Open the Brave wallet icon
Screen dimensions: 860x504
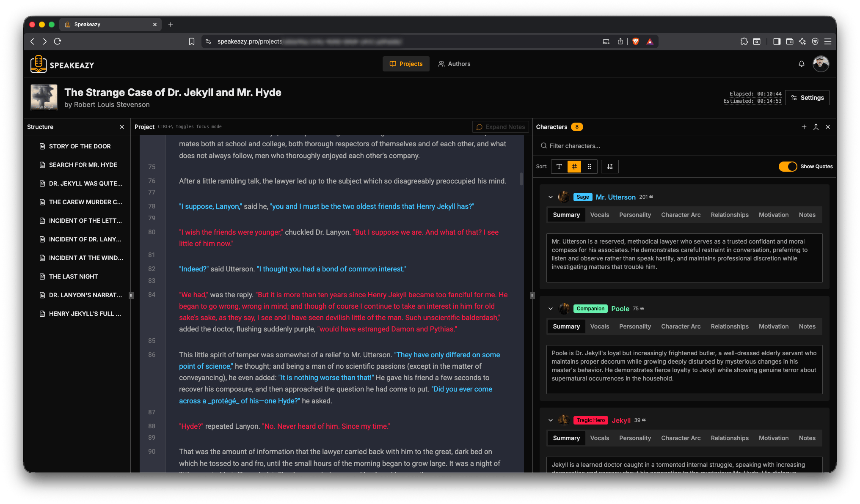(789, 41)
